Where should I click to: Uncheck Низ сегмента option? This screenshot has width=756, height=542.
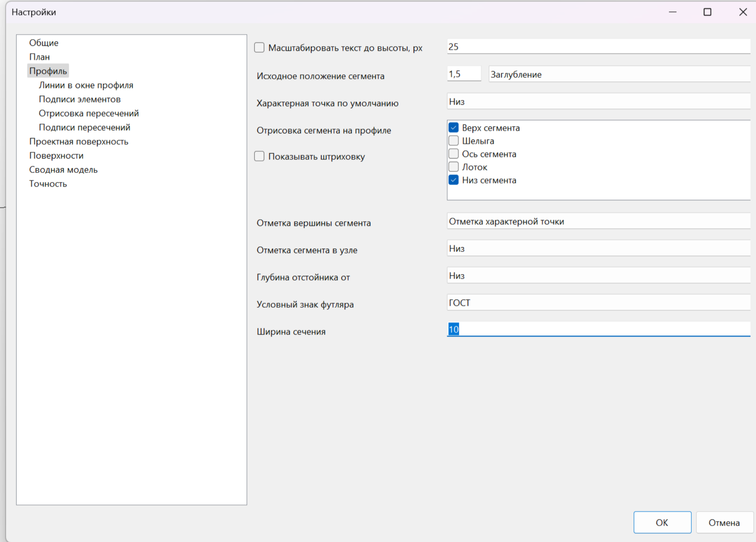tap(453, 180)
